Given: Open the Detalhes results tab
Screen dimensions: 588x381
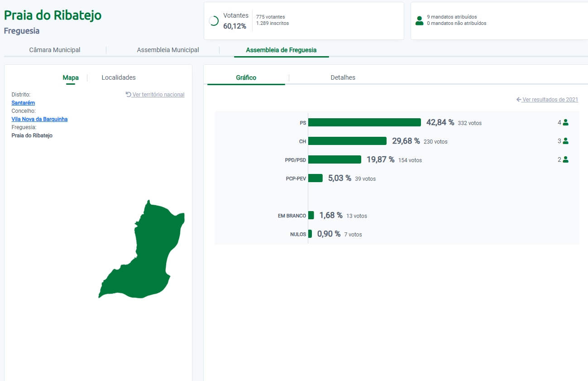Looking at the screenshot, I should point(343,77).
